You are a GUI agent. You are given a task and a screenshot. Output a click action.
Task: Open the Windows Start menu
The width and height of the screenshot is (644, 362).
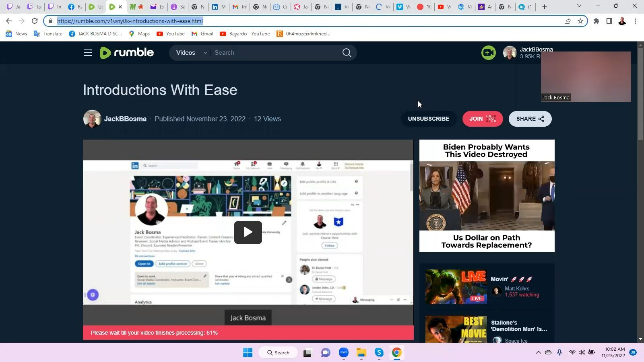click(248, 352)
